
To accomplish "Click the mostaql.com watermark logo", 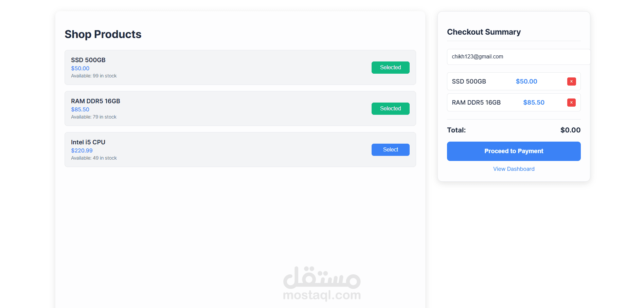I will click(x=322, y=284).
